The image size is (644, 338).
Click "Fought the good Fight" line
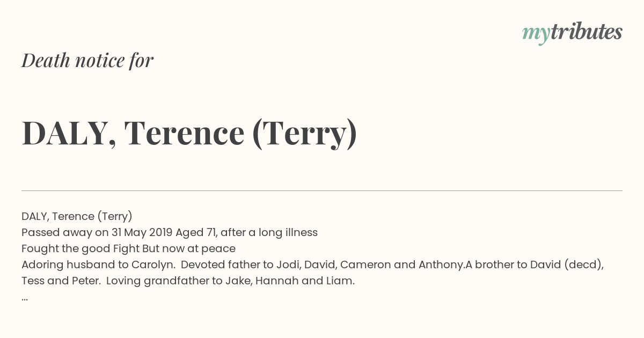click(x=80, y=248)
